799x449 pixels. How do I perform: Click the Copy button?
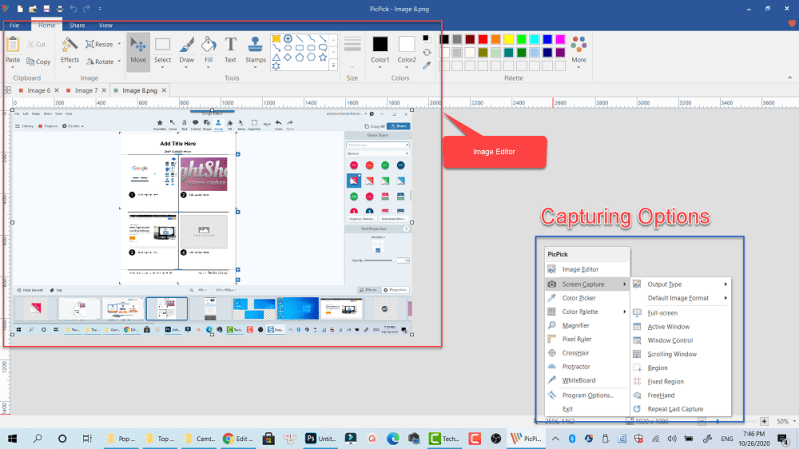click(x=38, y=62)
